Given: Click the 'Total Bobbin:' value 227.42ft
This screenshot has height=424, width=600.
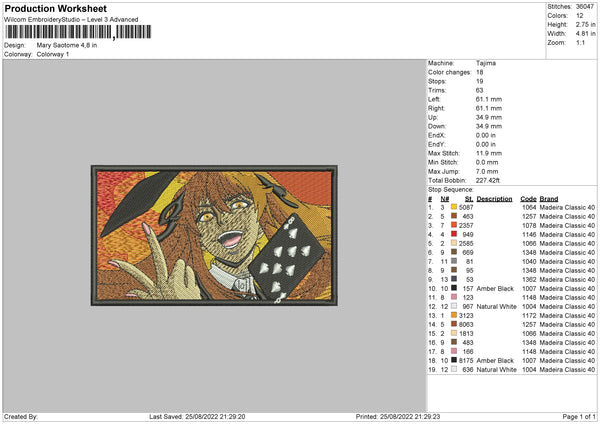Looking at the screenshot, I should pos(488,180).
